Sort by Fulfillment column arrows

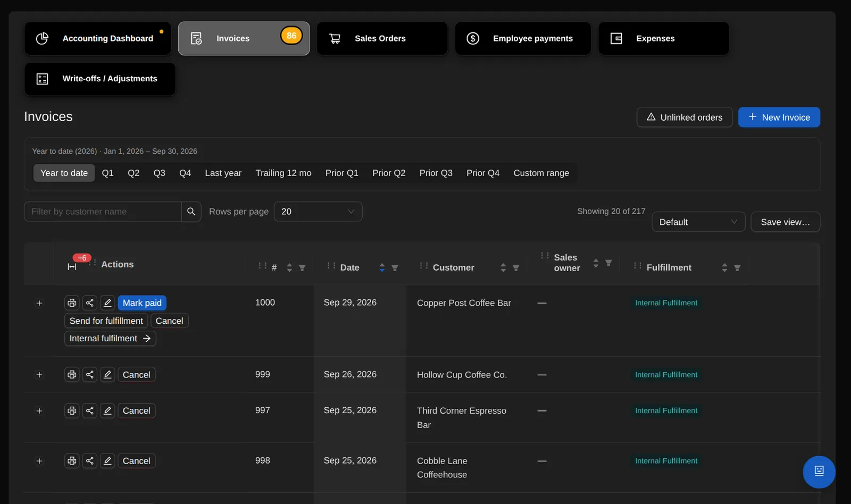[724, 268]
